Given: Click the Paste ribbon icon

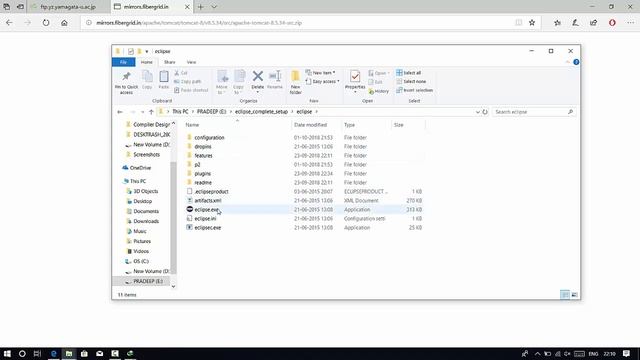Looking at the screenshot, I should [x=164, y=80].
